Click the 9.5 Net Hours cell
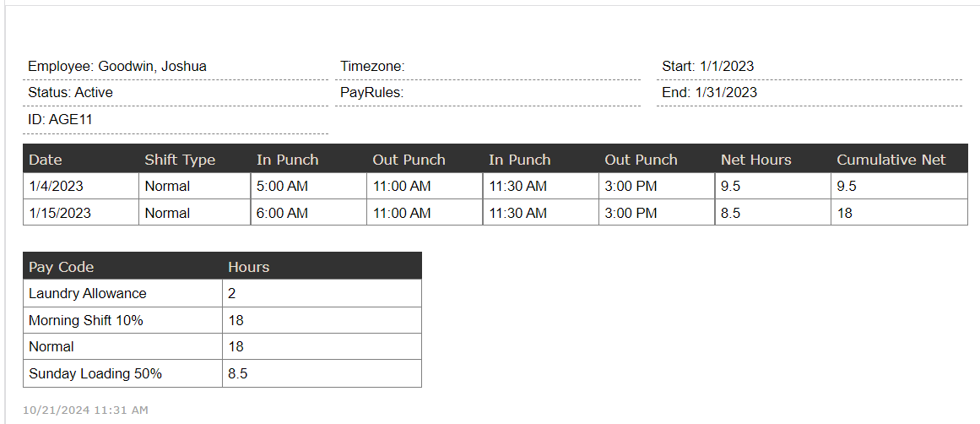The height and width of the screenshot is (424, 980). [x=773, y=187]
